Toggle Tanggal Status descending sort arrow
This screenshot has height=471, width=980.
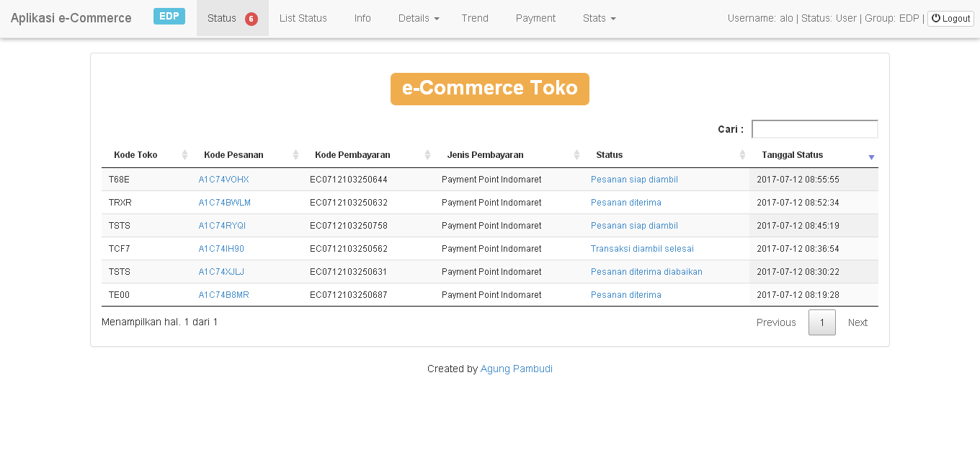pos(871,157)
